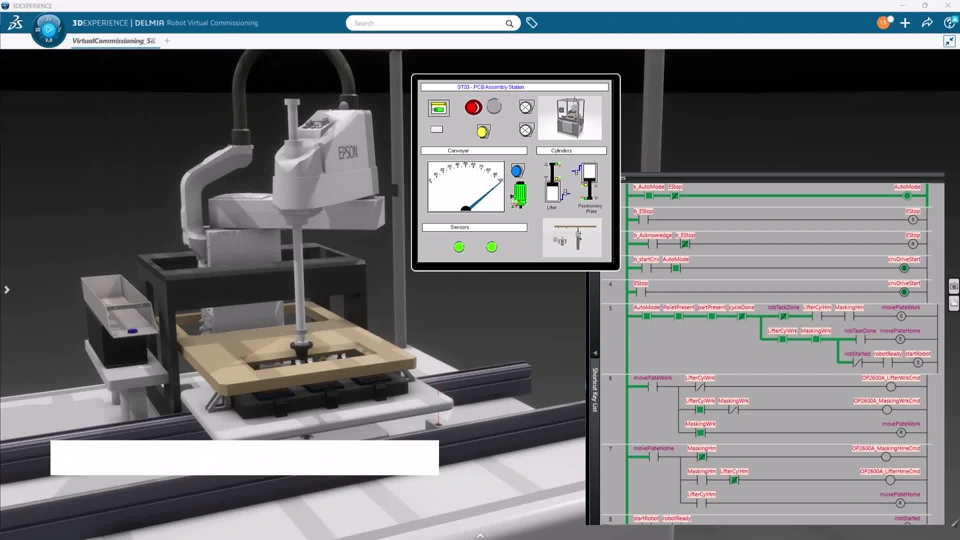Toggle the s_AutoMode contact
The height and width of the screenshot is (540, 960).
pos(648,195)
